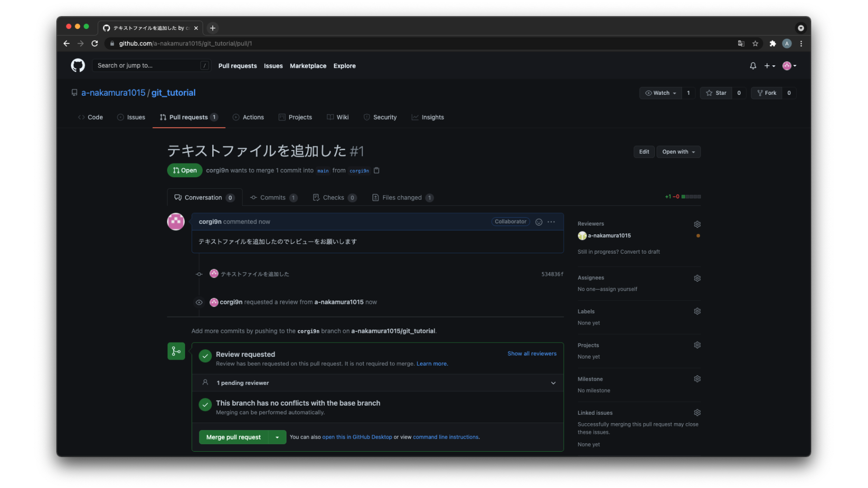Click corgi9n's avatar beside the comment
Viewport: 868px width, 488px height.
click(176, 221)
